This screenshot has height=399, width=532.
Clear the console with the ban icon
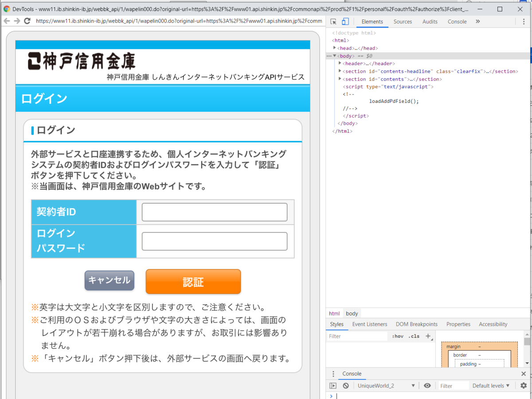(346, 386)
